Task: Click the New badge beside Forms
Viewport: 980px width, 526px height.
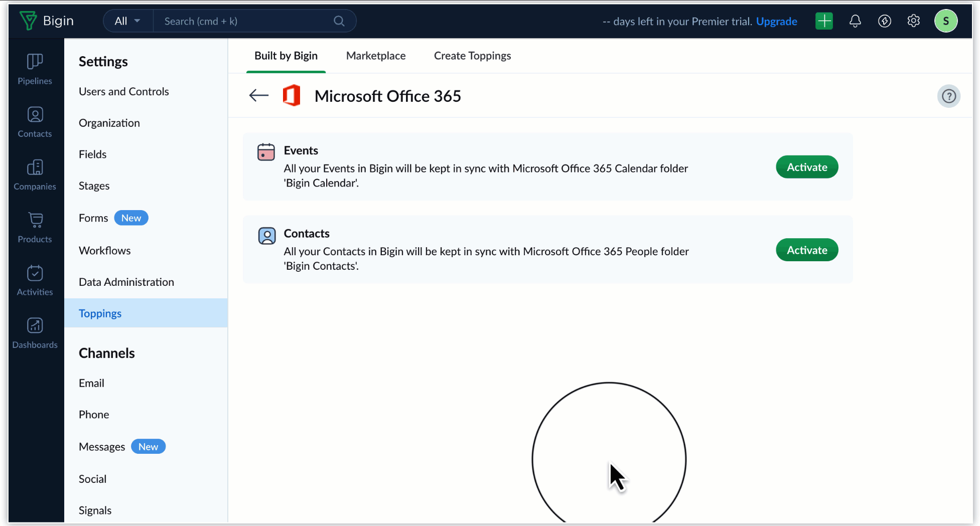Action: click(131, 218)
